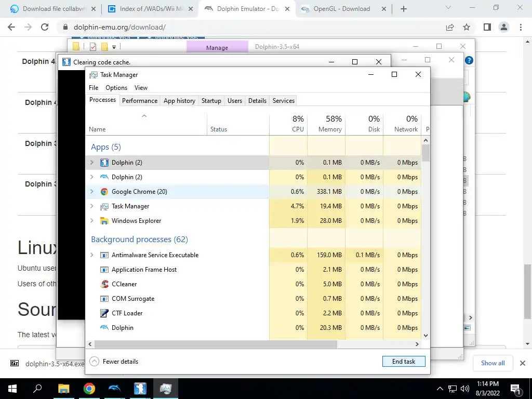The height and width of the screenshot is (399, 532).
Task: Open the Chrome three-dot menu
Action: [521, 27]
